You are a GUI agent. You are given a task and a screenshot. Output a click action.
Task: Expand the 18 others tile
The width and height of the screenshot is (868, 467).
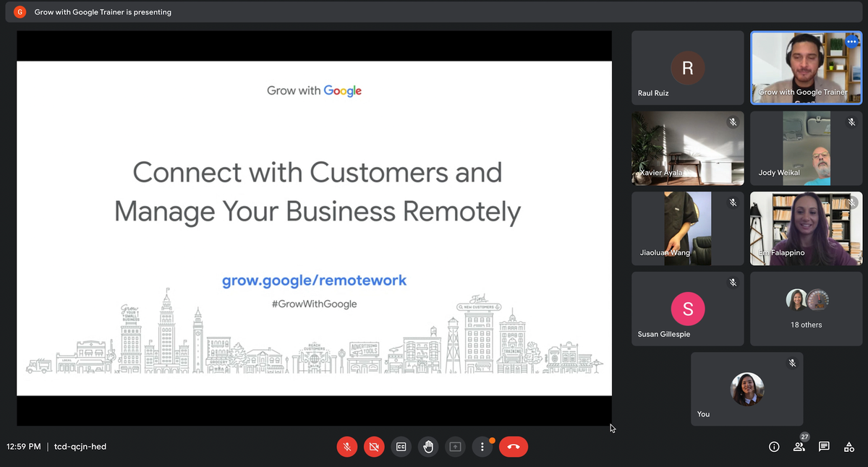tap(806, 309)
